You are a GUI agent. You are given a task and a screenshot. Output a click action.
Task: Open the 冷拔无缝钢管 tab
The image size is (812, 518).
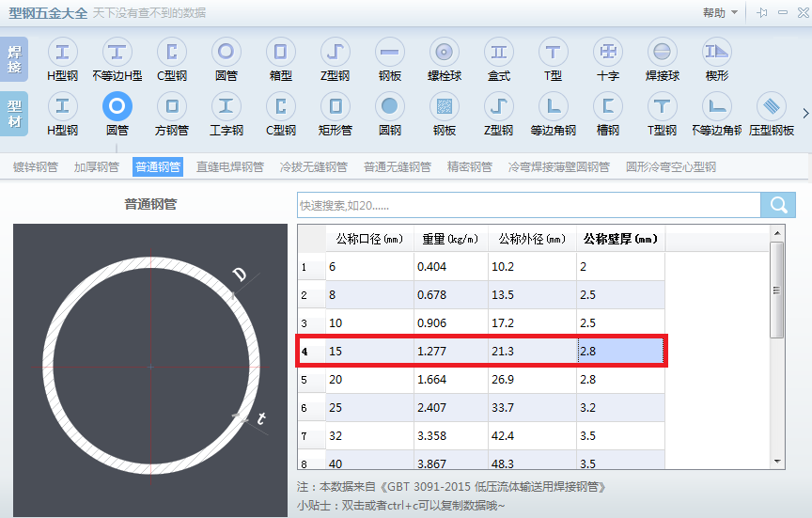point(313,166)
